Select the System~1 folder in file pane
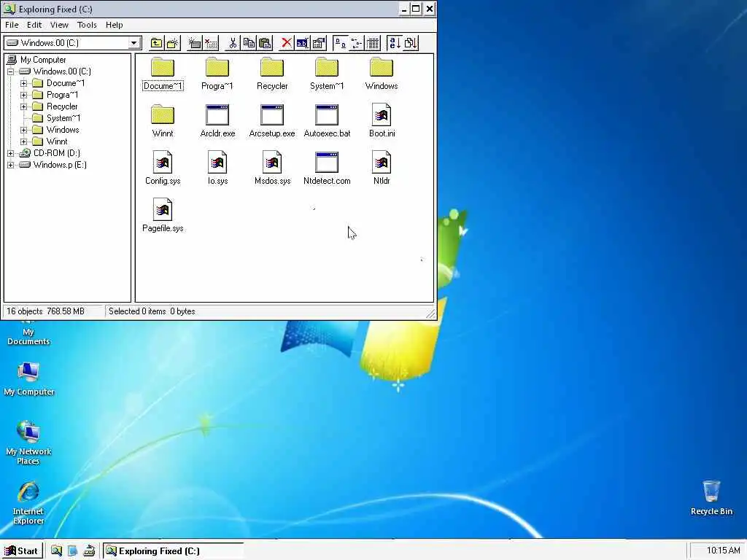747x560 pixels. click(327, 68)
